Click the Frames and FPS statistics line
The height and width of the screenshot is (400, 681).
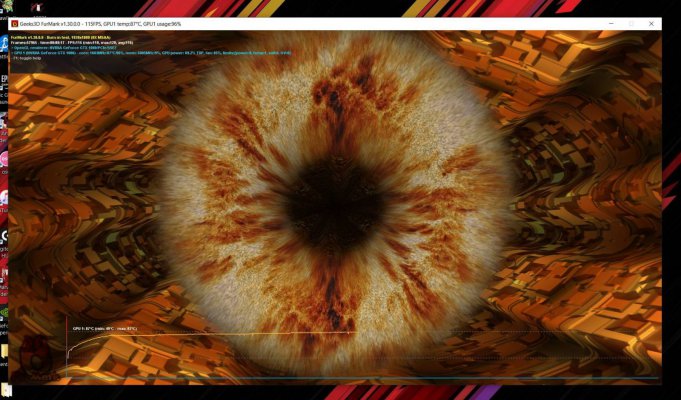pyautogui.click(x=72, y=43)
